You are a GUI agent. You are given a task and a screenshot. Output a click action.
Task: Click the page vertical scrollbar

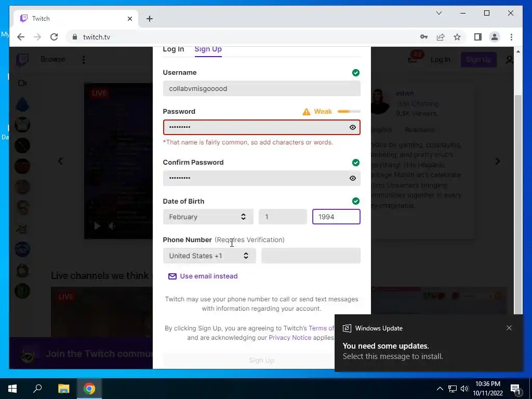[518, 204]
